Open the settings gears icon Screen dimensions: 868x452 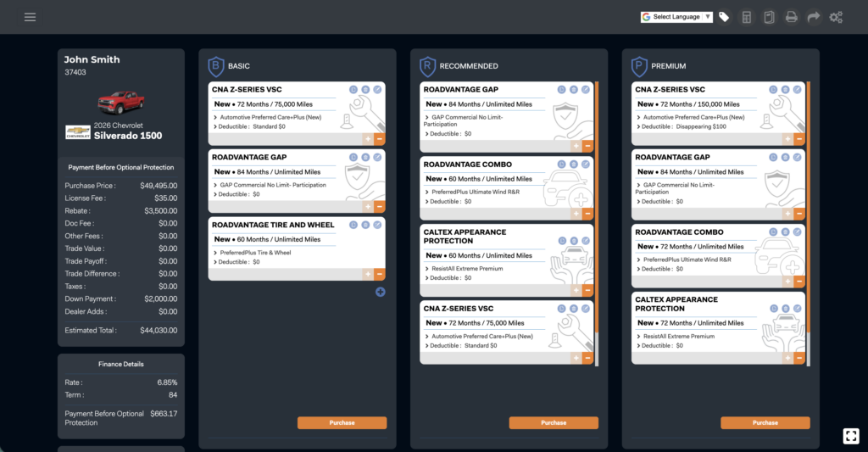click(836, 17)
